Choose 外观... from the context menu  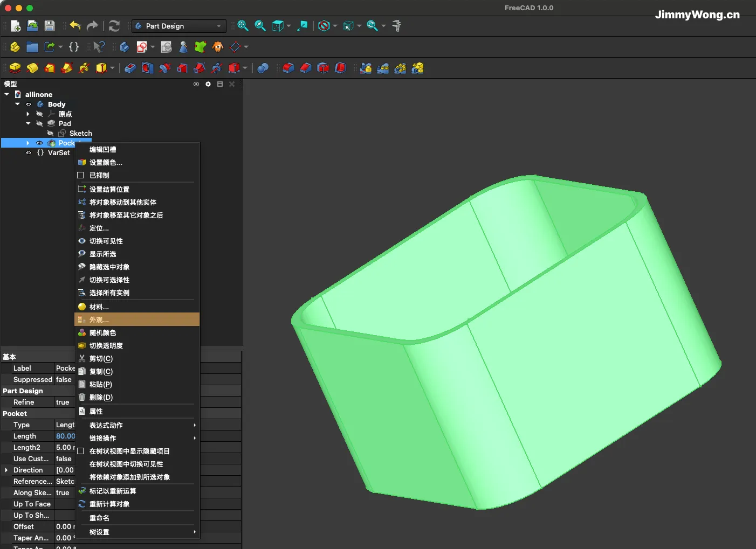click(x=99, y=319)
